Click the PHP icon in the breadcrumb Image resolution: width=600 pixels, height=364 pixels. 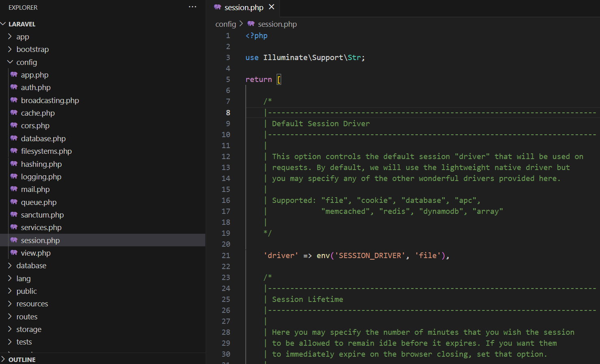tap(251, 24)
